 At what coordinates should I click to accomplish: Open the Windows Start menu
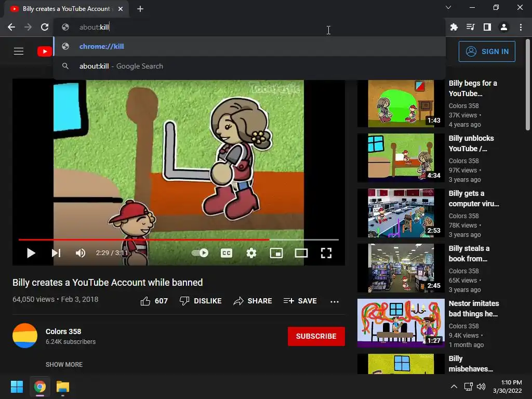[17, 387]
